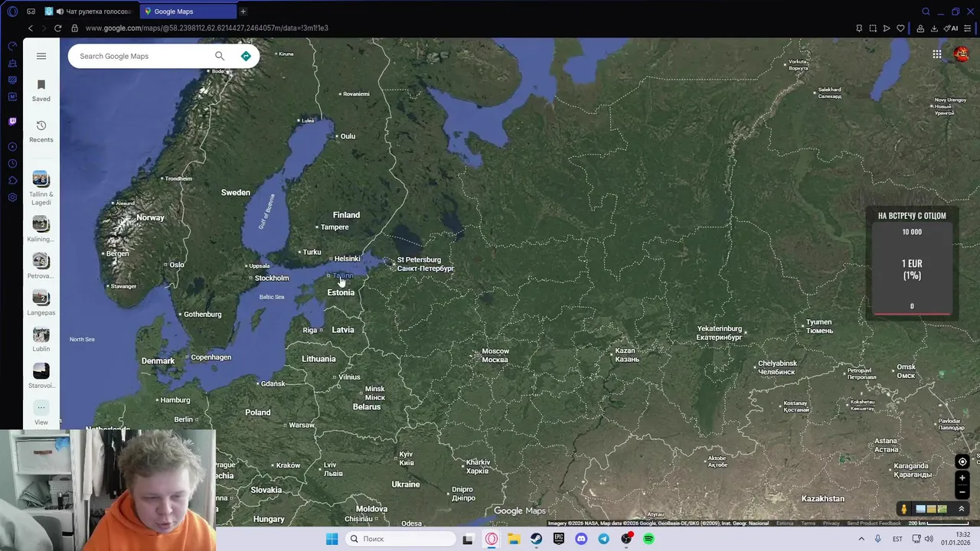The width and height of the screenshot is (980, 551).
Task: Open recent item Langepas
Action: (41, 302)
